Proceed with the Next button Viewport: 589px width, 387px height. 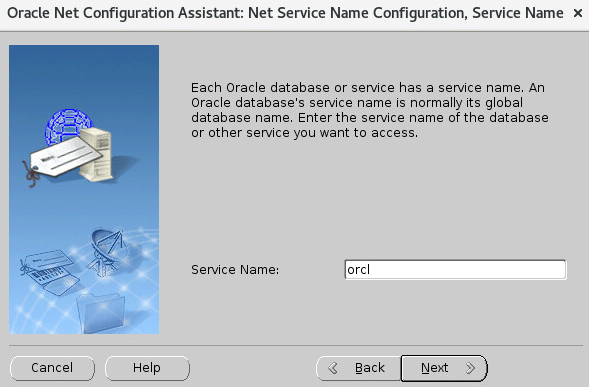(x=444, y=368)
